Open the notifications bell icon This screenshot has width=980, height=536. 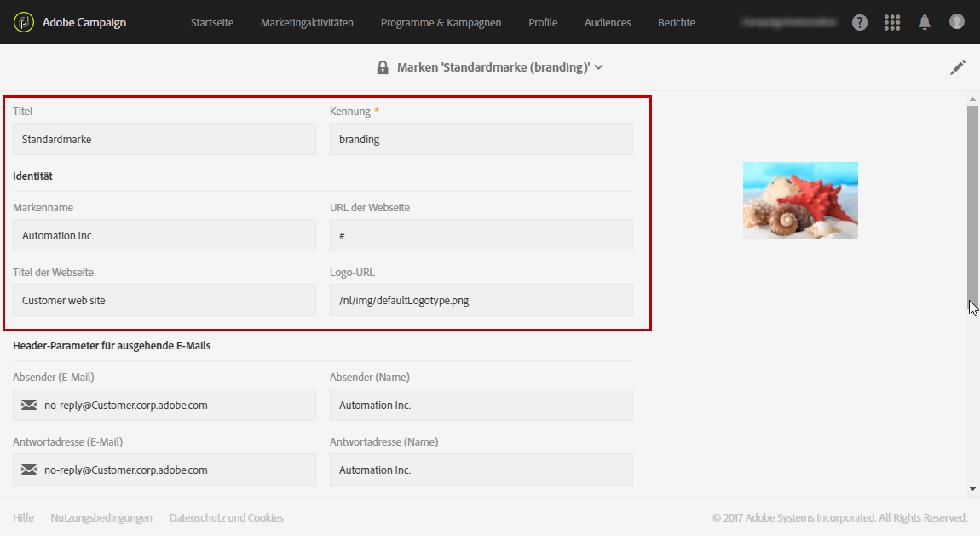tap(925, 22)
